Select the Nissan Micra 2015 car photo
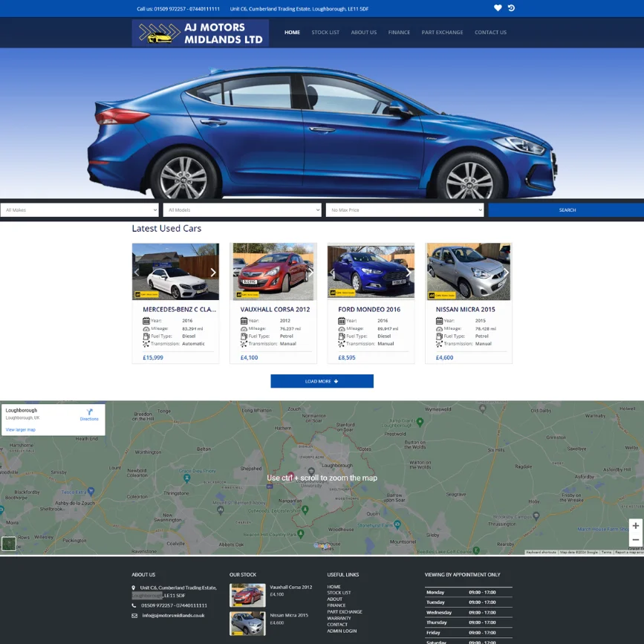Viewport: 644px width, 644px height. (x=468, y=271)
